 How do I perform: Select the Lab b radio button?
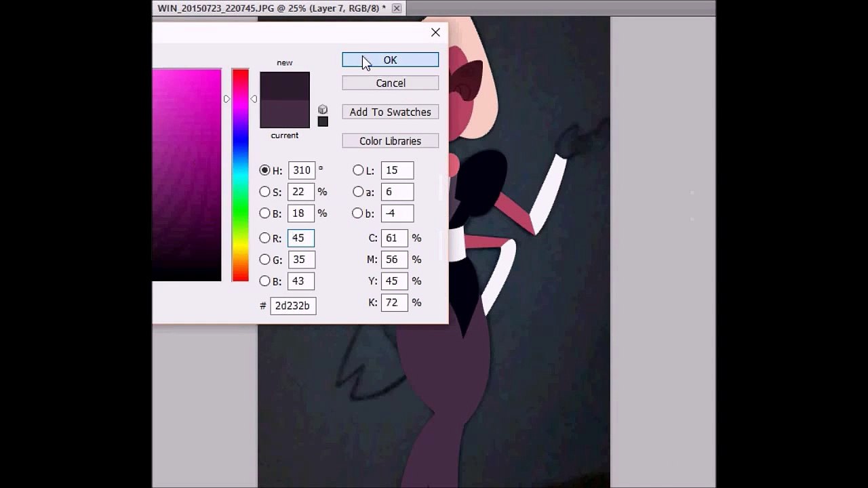click(357, 213)
